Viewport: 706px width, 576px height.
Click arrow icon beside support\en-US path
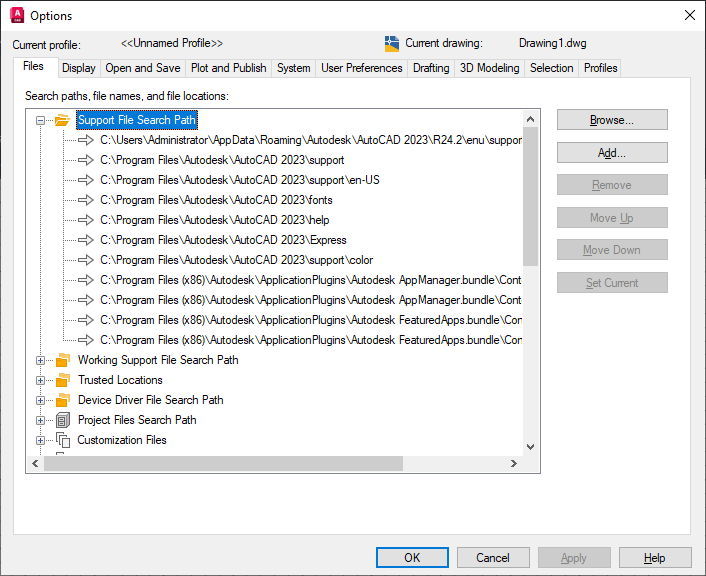pyautogui.click(x=86, y=180)
